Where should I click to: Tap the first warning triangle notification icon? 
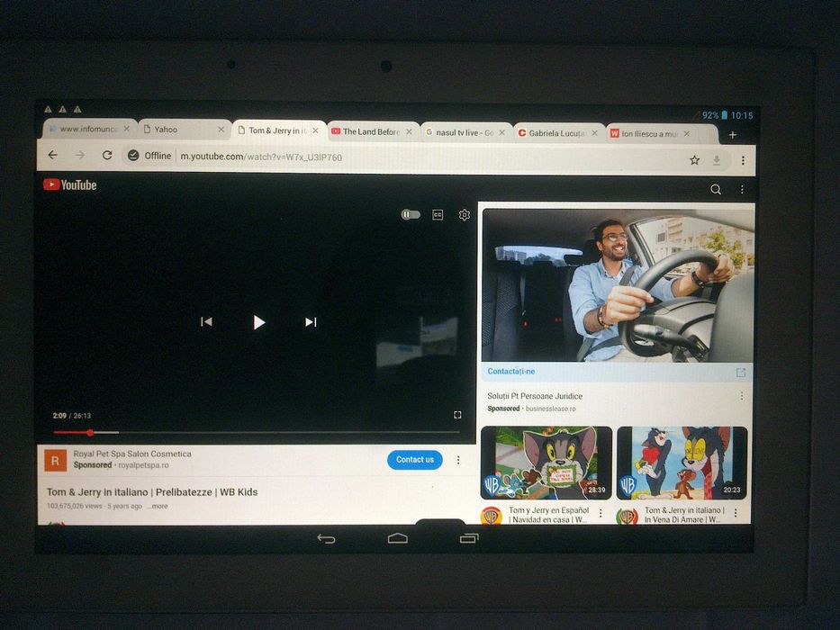49,109
